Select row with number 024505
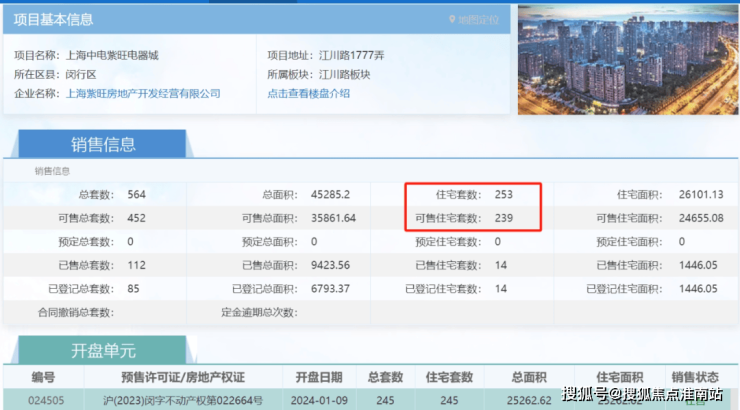This screenshot has height=410, width=740. (x=41, y=398)
